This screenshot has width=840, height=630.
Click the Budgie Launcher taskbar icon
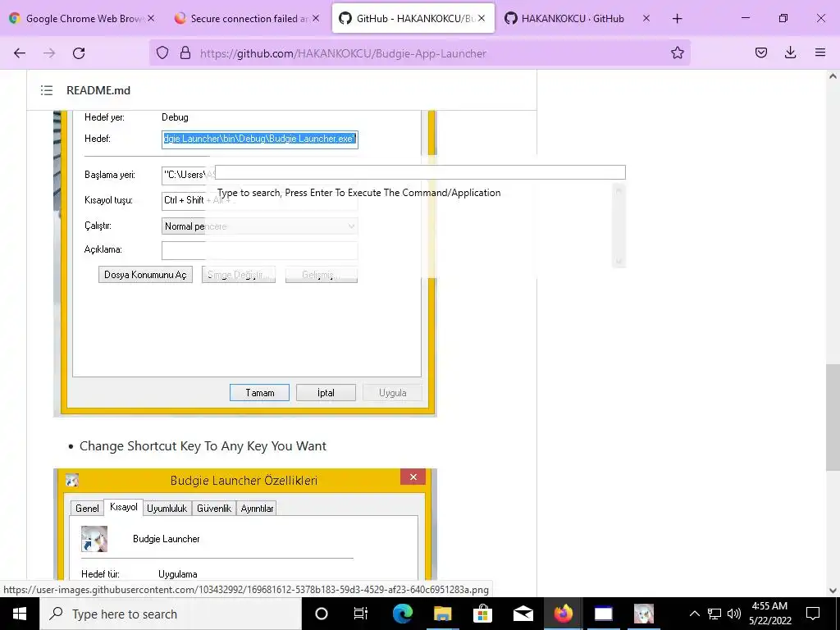click(x=643, y=614)
